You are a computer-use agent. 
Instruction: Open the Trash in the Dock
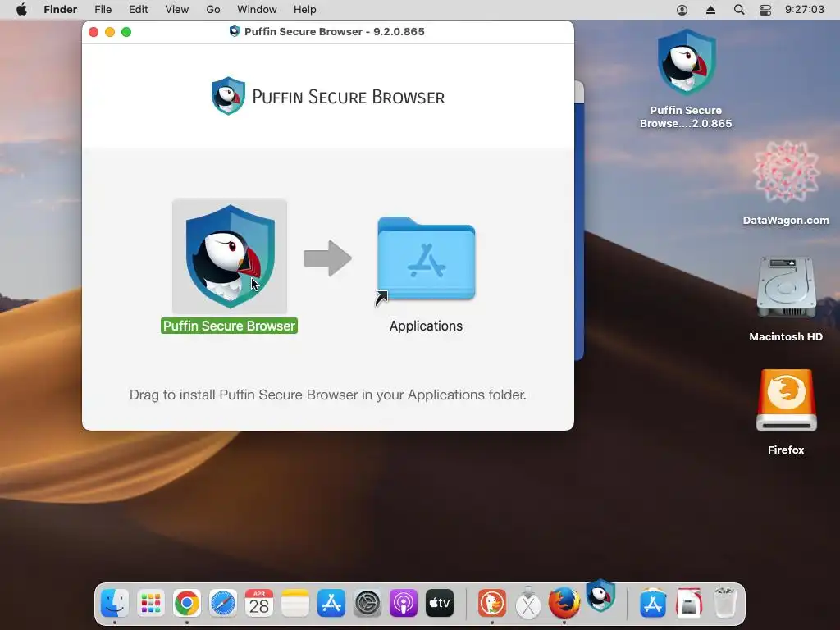pyautogui.click(x=725, y=603)
